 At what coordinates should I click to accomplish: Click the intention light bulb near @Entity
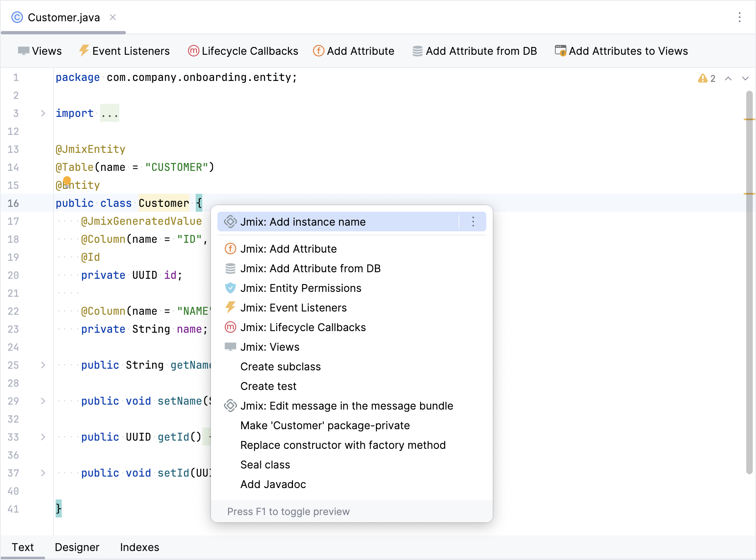tap(67, 181)
